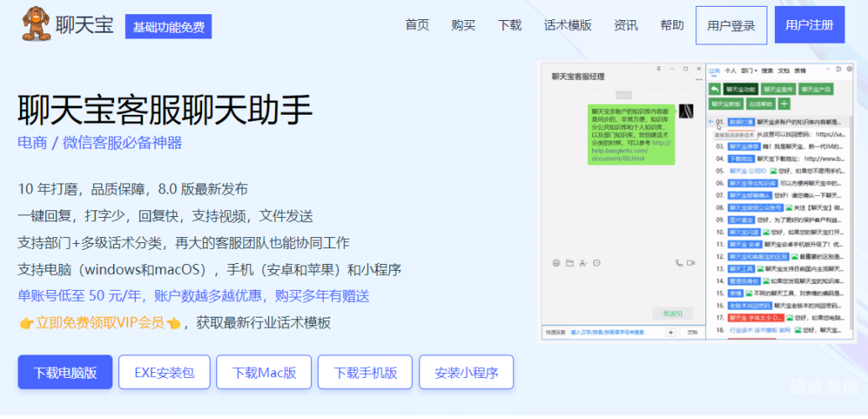Open the 部门 dropdown tab
The width and height of the screenshot is (868, 419).
click(x=749, y=71)
